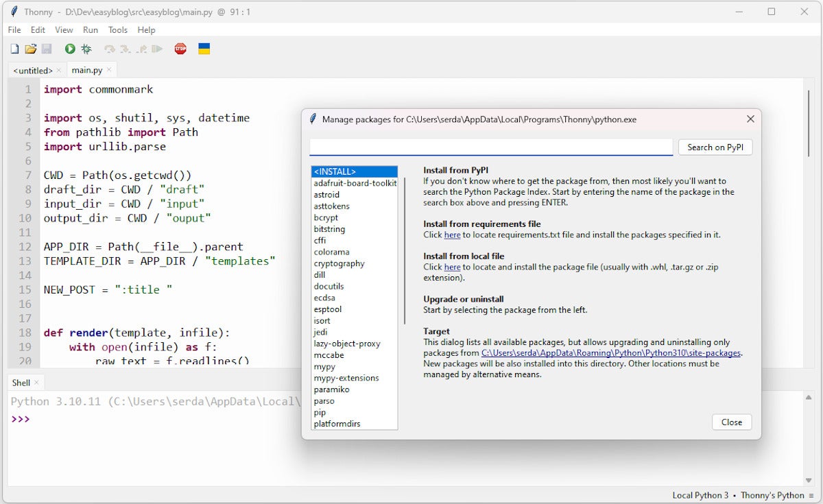Click the Open file folder icon
The image size is (823, 504).
tap(30, 49)
